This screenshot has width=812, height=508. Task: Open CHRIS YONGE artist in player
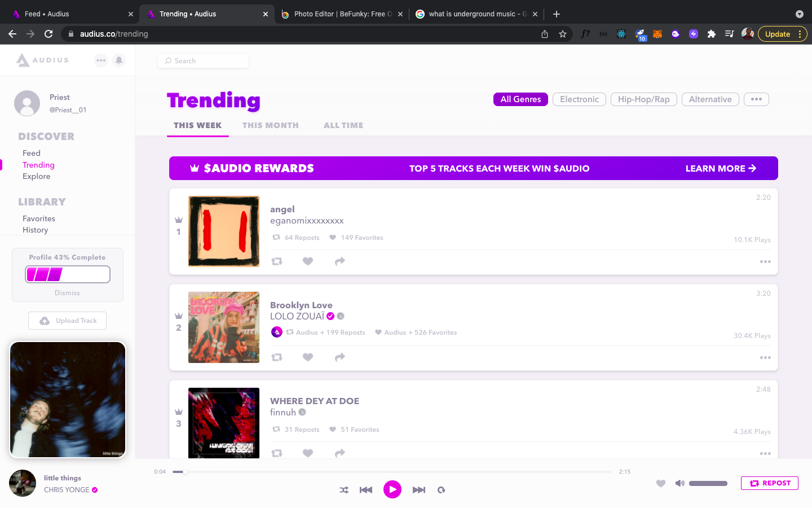[x=67, y=490]
